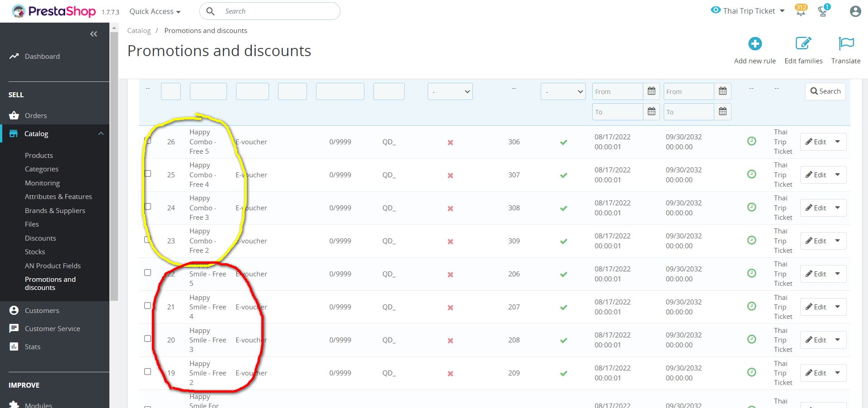Open Files in Catalog menu
This screenshot has height=408, width=868.
(x=32, y=224)
